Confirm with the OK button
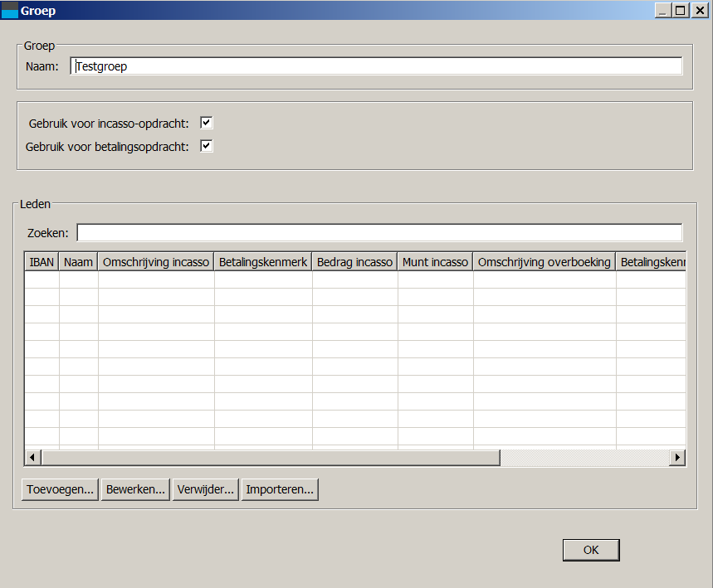Viewport: 713px width, 588px height. pyautogui.click(x=590, y=549)
